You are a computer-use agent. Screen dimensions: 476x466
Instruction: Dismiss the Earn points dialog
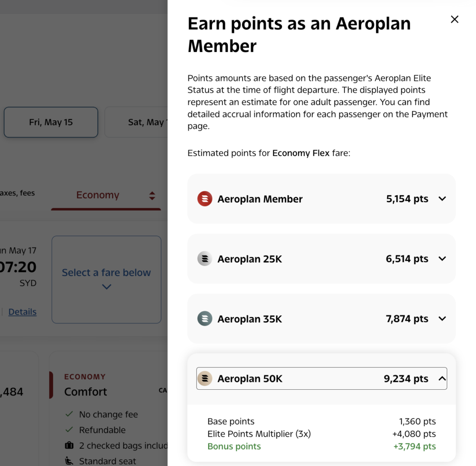[454, 20]
